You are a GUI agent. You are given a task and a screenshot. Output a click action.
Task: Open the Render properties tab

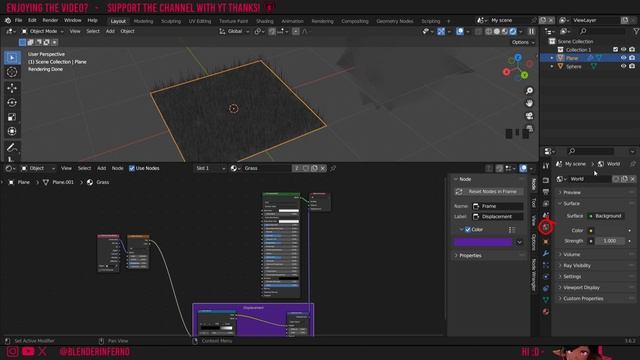[546, 180]
